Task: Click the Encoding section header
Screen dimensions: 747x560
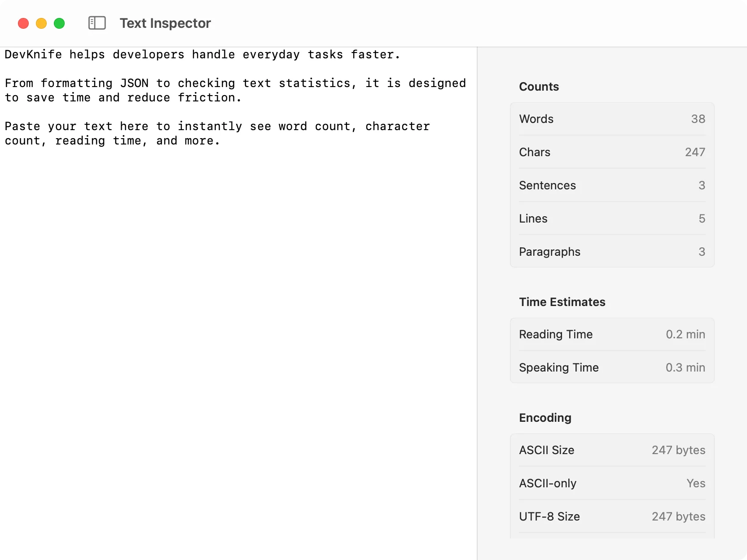Action: point(545,418)
